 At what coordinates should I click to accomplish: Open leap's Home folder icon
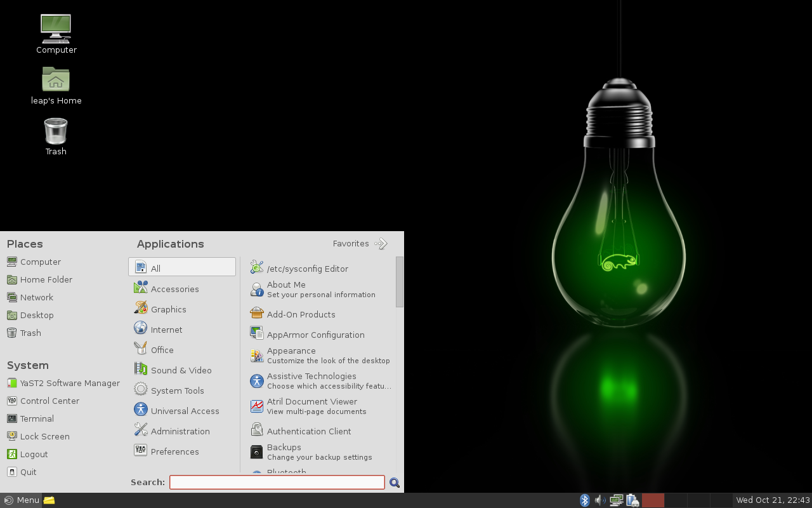pos(56,79)
